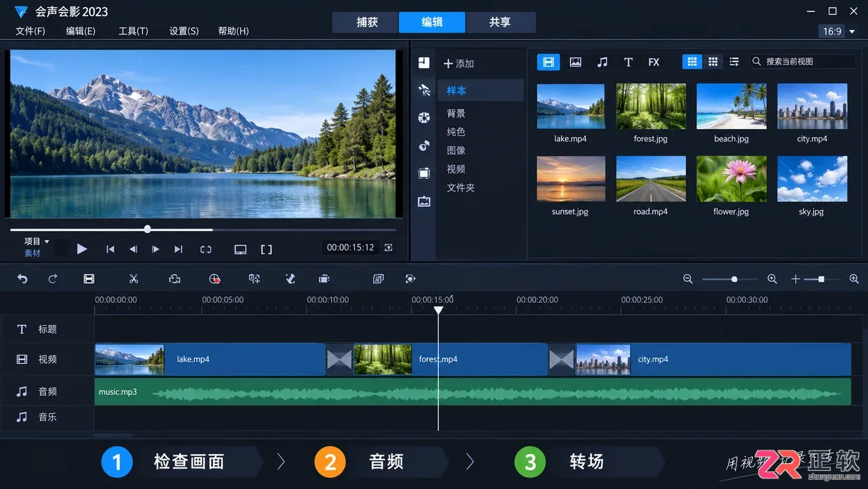868x489 pixels.
Task: Click the track height slider handle
Action: coord(821,279)
